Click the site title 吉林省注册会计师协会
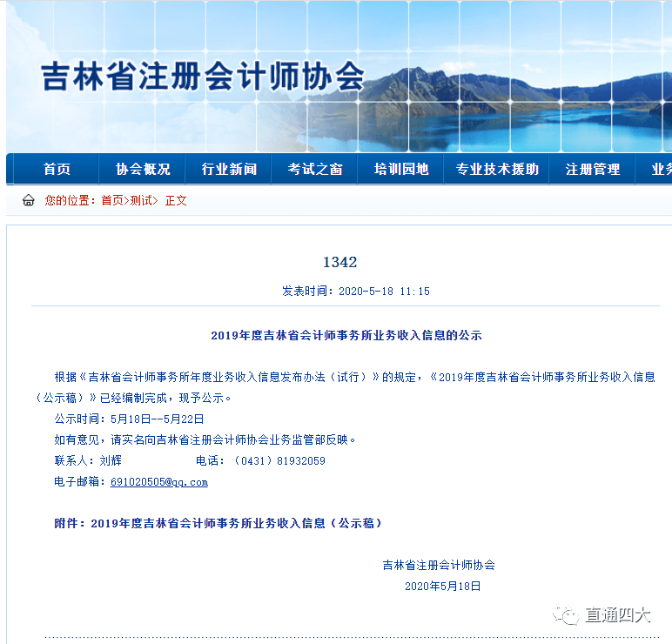This screenshot has width=672, height=644. click(203, 77)
